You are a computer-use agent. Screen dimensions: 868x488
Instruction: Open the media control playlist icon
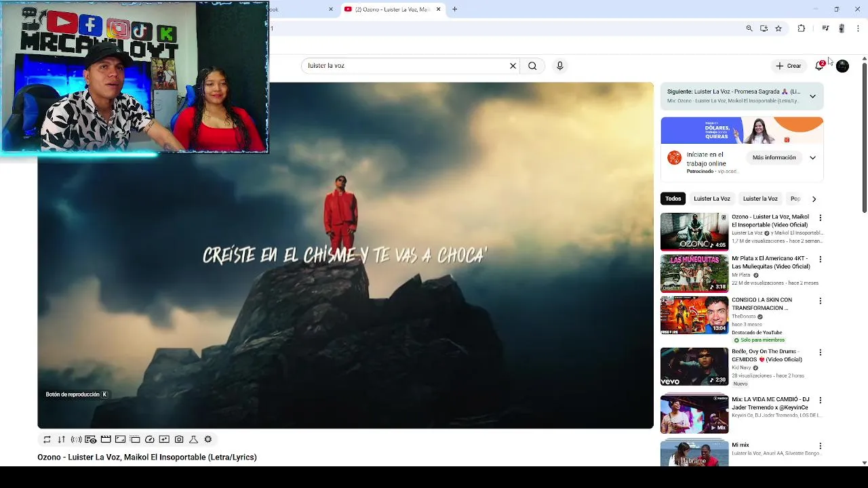[825, 28]
